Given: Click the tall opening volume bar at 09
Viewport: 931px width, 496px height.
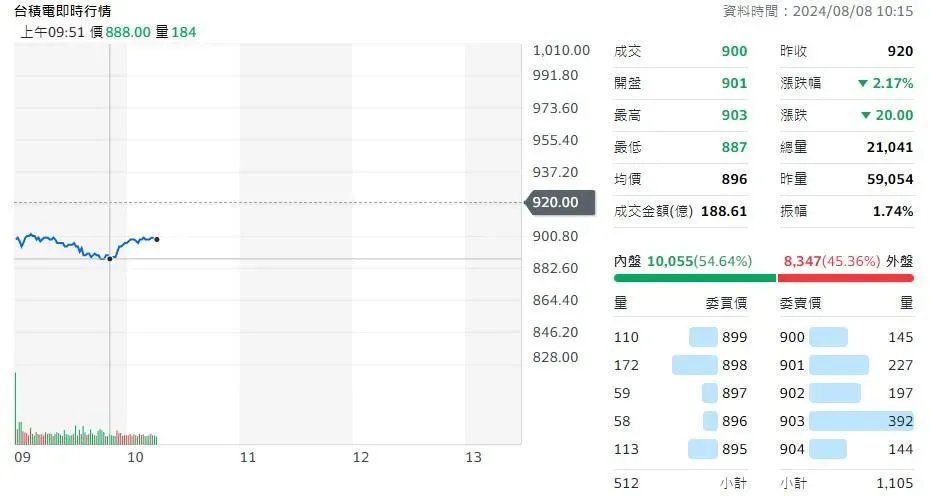Looking at the screenshot, I should coord(15,409).
